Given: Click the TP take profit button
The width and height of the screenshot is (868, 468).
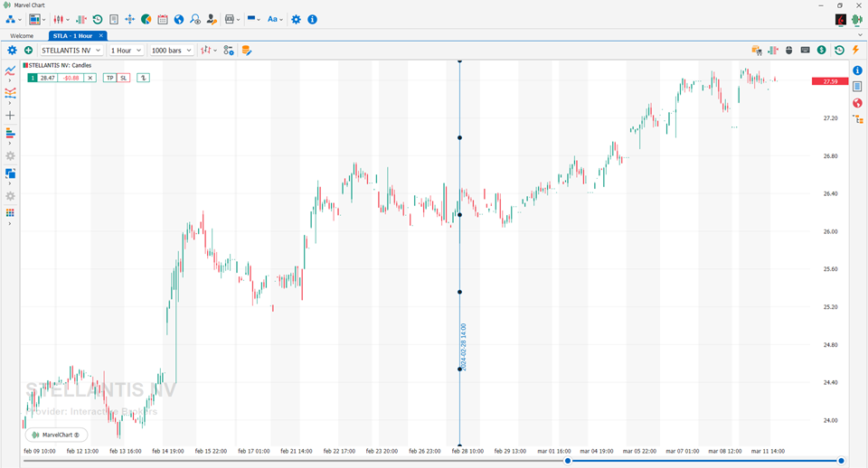Looking at the screenshot, I should tap(109, 78).
